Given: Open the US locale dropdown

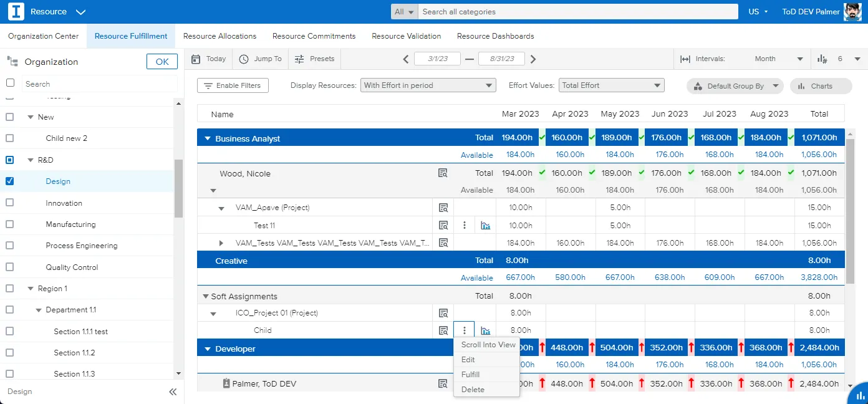Looking at the screenshot, I should click(758, 12).
